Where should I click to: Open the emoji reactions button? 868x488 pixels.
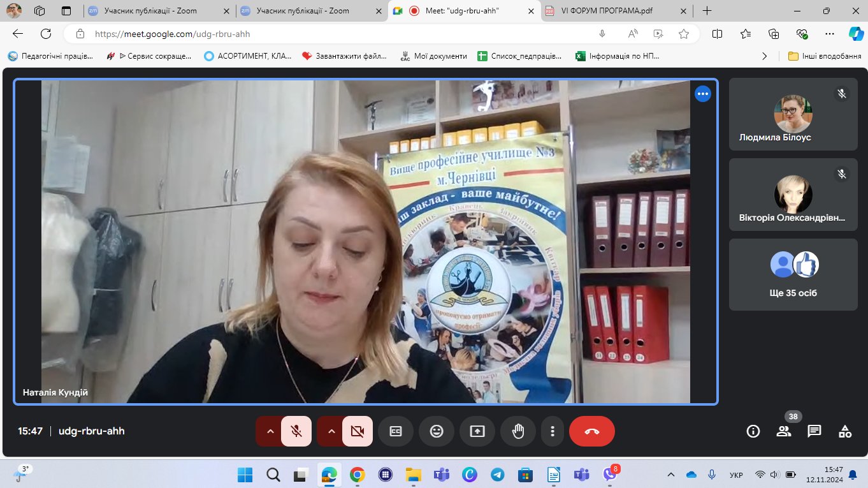coord(437,431)
